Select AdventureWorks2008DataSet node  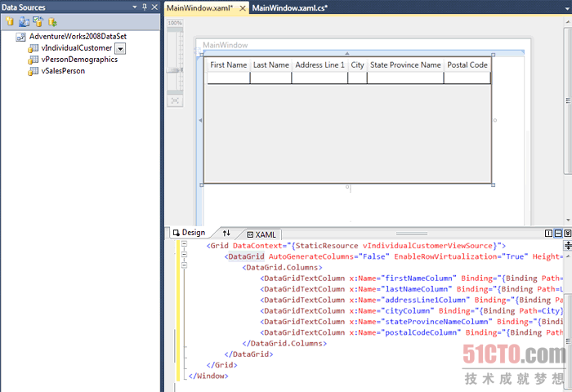(x=78, y=37)
